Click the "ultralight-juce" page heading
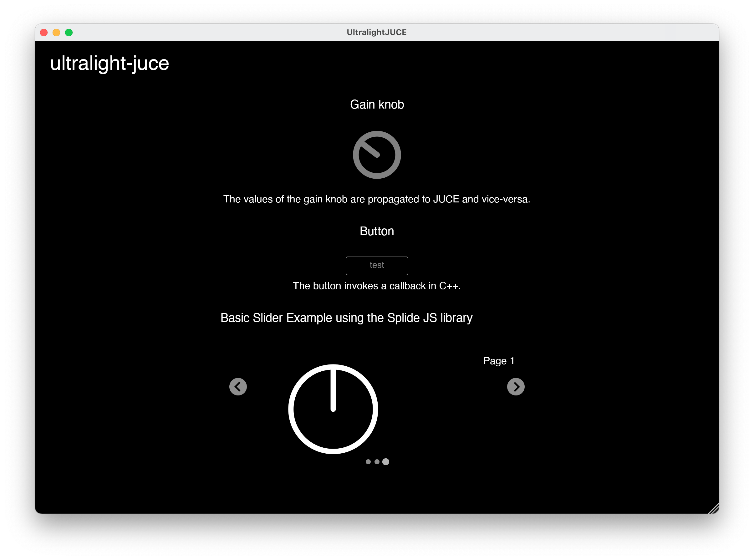Image resolution: width=754 pixels, height=560 pixels. (110, 64)
